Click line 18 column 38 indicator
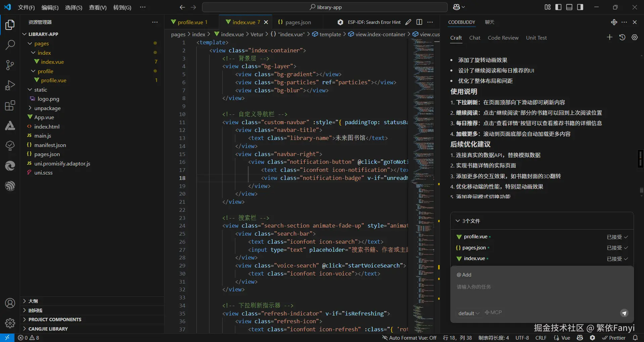This screenshot has height=342, width=644. 457,338
